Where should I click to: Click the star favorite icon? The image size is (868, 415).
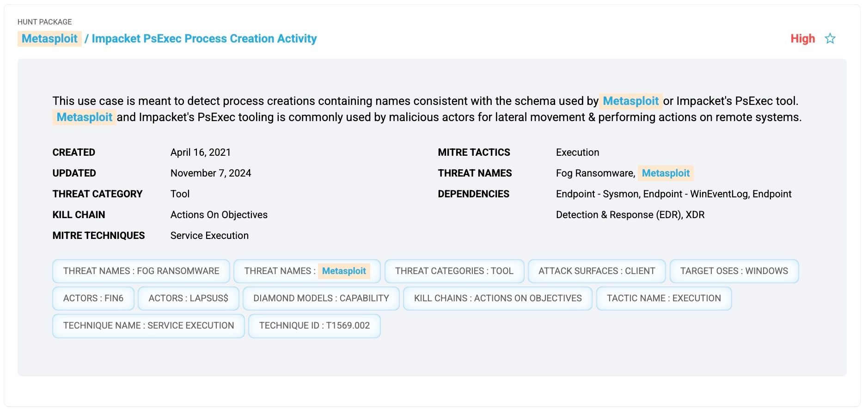click(x=830, y=38)
